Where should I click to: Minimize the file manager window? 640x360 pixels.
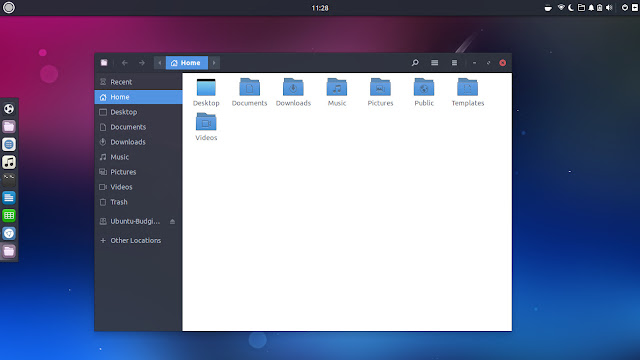[474, 63]
